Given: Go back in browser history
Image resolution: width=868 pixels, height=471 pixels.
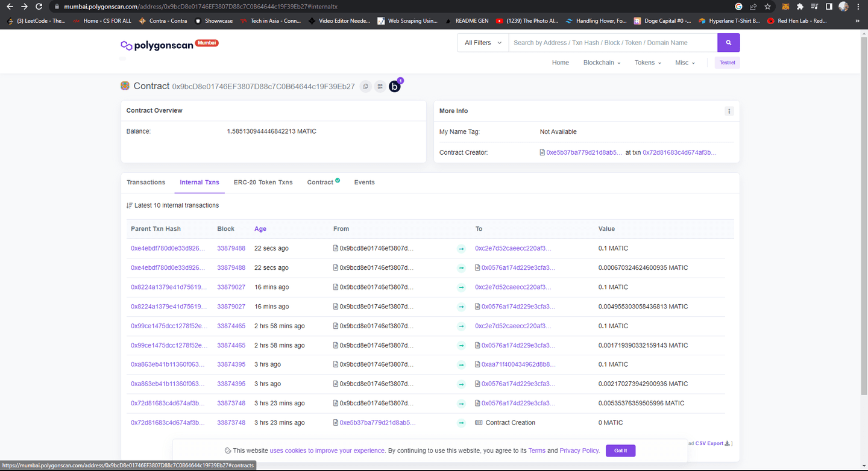Looking at the screenshot, I should (x=9, y=7).
